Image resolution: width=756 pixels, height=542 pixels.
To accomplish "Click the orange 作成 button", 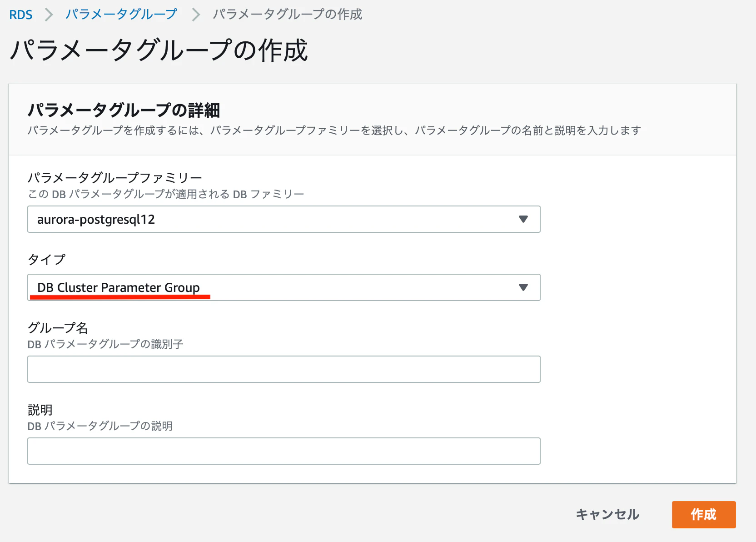I will coord(704,515).
